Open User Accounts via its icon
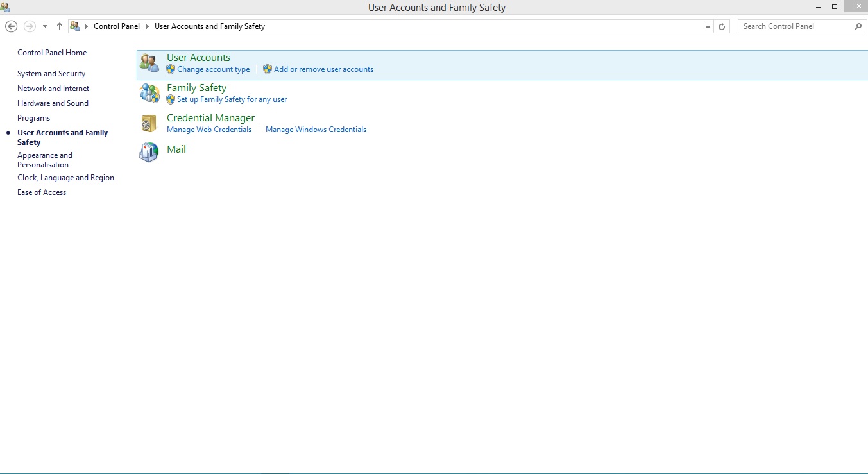The width and height of the screenshot is (868, 474). (x=149, y=62)
